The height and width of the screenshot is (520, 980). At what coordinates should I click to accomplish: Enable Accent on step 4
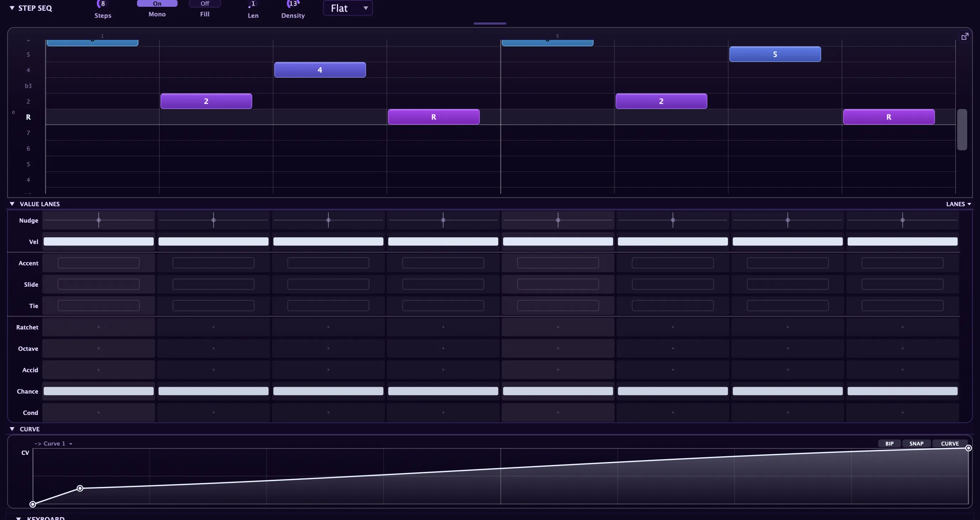coord(443,263)
